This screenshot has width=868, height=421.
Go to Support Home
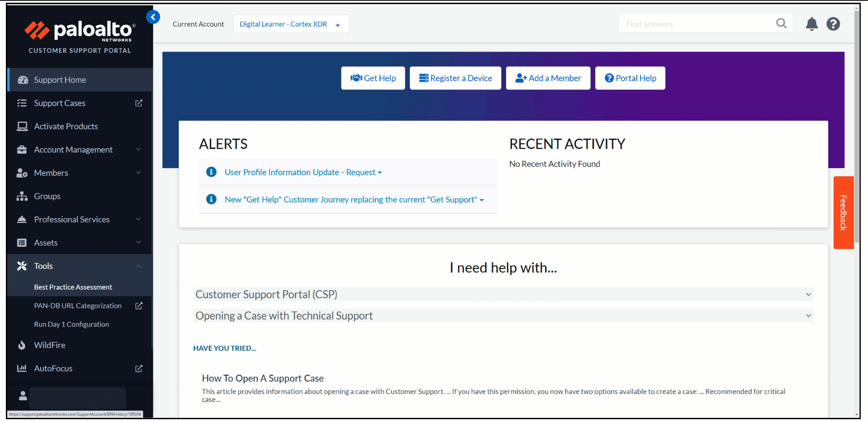point(80,80)
